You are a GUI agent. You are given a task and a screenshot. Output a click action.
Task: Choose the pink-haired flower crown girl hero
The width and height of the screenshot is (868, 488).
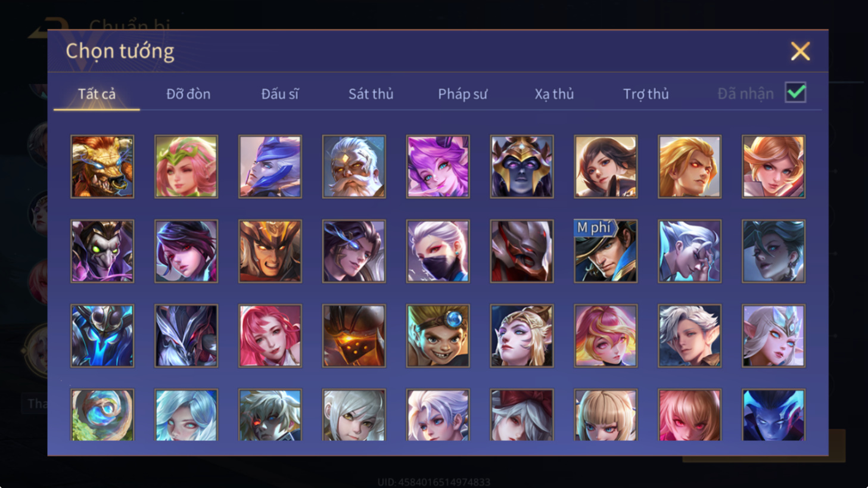tap(186, 166)
